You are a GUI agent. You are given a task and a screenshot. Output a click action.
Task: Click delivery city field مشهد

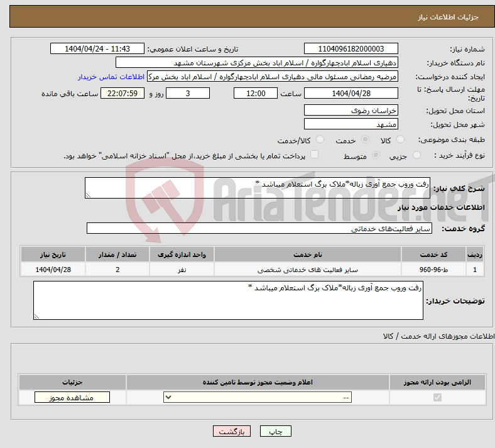(x=351, y=124)
